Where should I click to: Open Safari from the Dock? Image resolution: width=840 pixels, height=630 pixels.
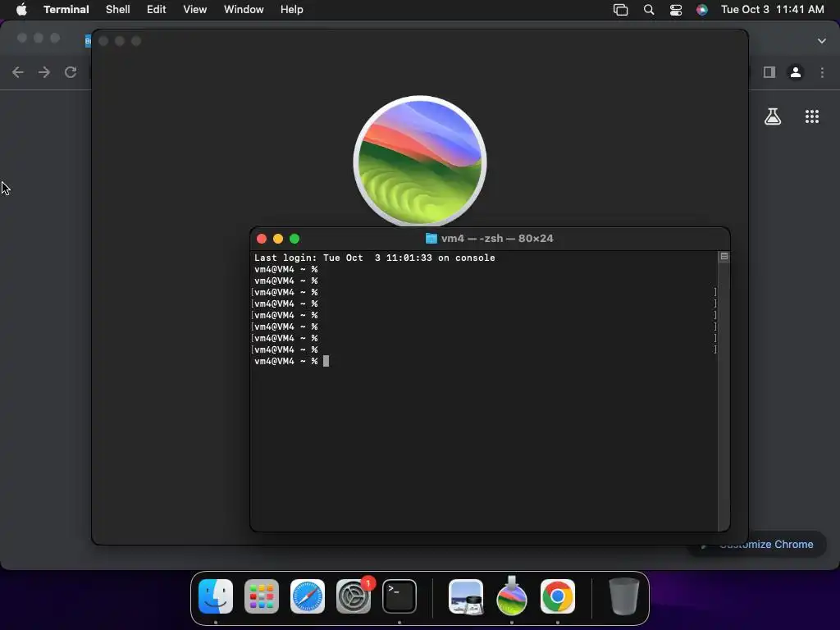pos(308,596)
